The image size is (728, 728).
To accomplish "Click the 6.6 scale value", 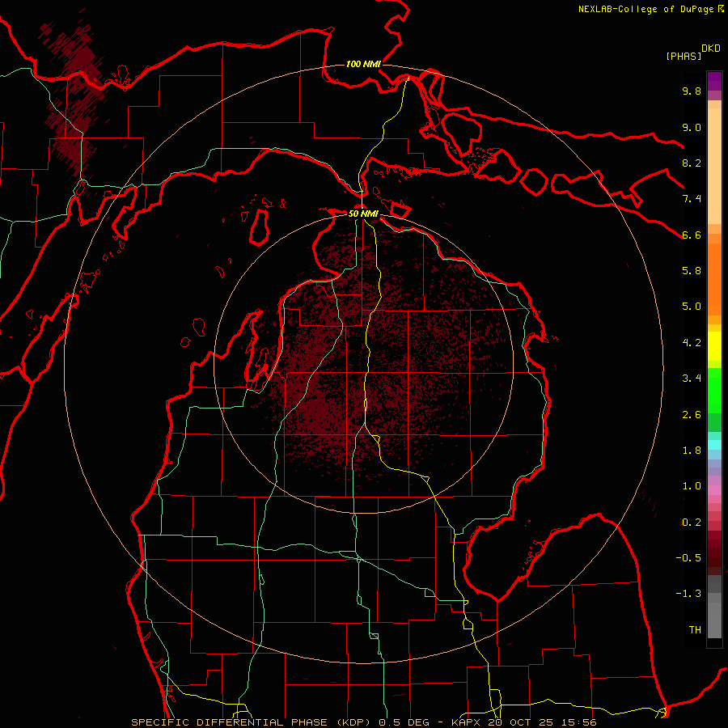I will coord(692,235).
